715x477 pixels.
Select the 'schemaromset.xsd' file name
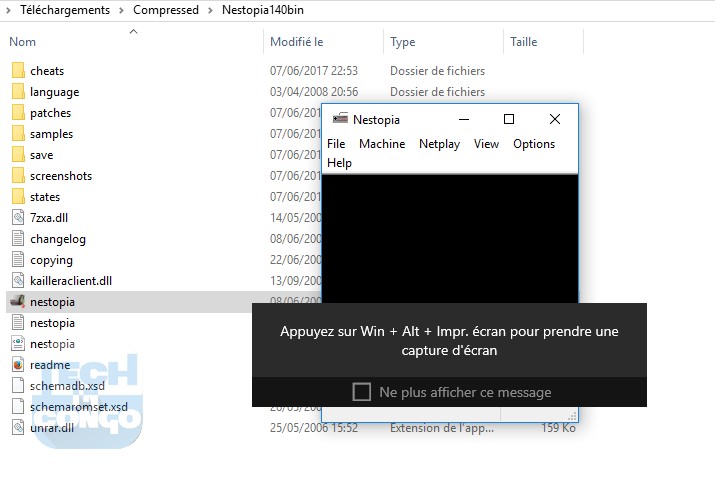(x=79, y=406)
